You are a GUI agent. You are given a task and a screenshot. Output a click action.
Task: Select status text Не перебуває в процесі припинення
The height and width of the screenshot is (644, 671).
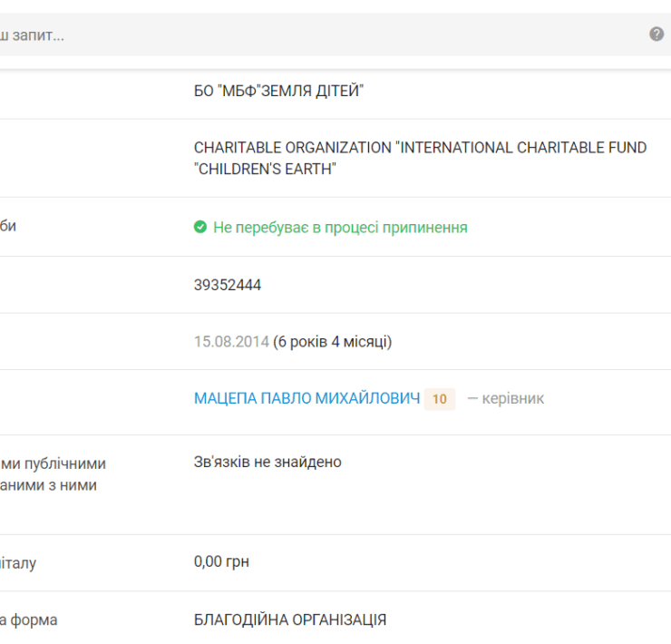tap(340, 228)
